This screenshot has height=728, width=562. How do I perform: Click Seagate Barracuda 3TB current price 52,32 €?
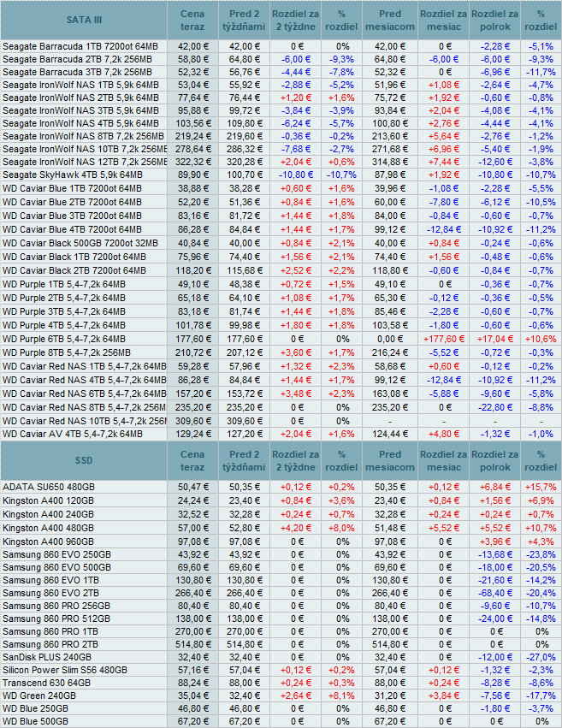click(x=193, y=72)
